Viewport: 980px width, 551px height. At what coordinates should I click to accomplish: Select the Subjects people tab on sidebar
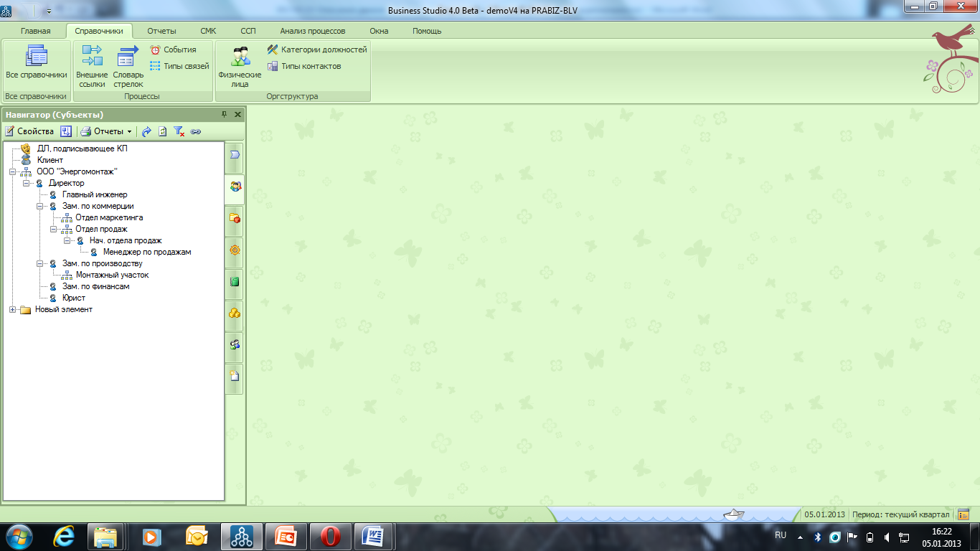point(235,187)
